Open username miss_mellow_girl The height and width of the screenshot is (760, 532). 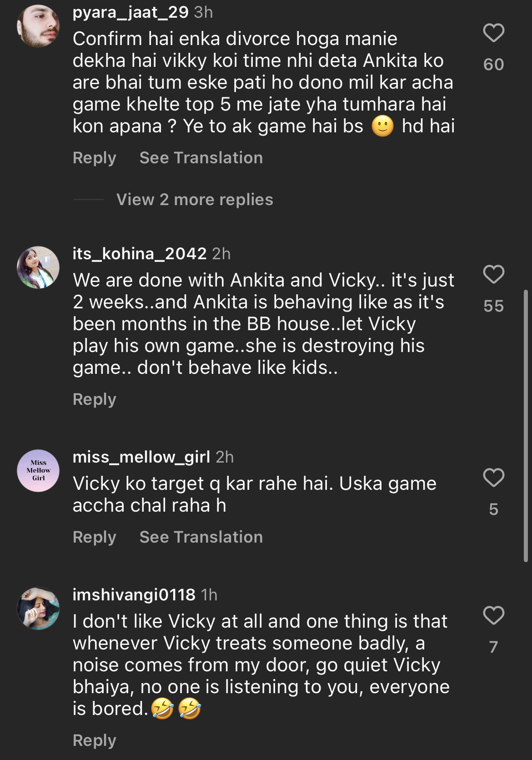[x=141, y=457]
